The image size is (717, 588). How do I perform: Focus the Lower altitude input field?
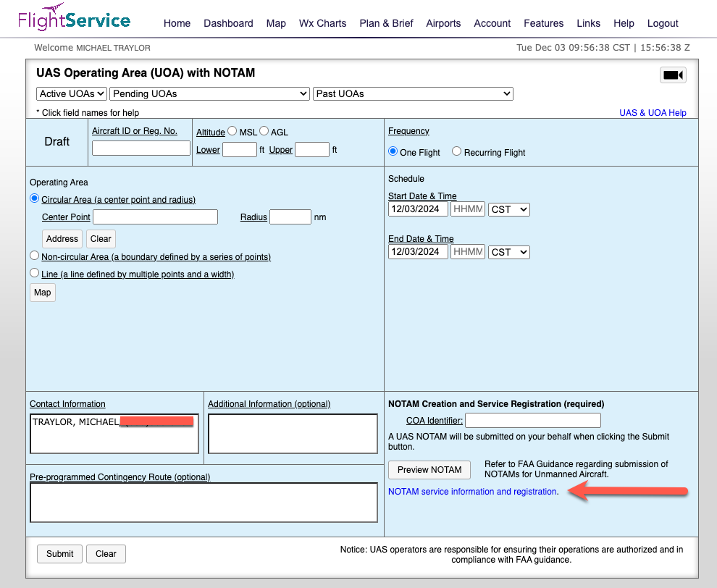(x=240, y=149)
